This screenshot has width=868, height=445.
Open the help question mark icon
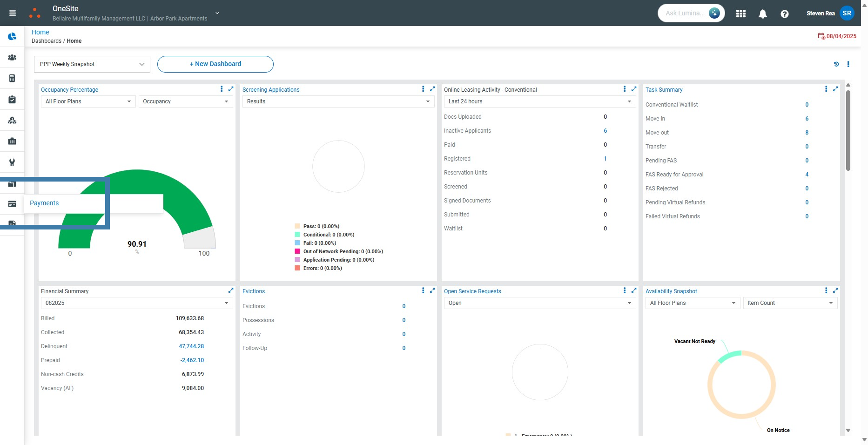coord(785,14)
